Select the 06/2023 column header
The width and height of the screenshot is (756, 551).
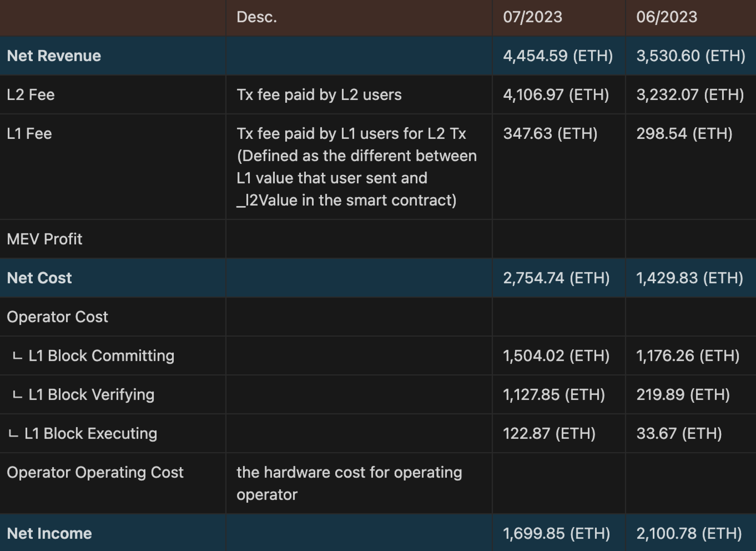[x=666, y=17]
